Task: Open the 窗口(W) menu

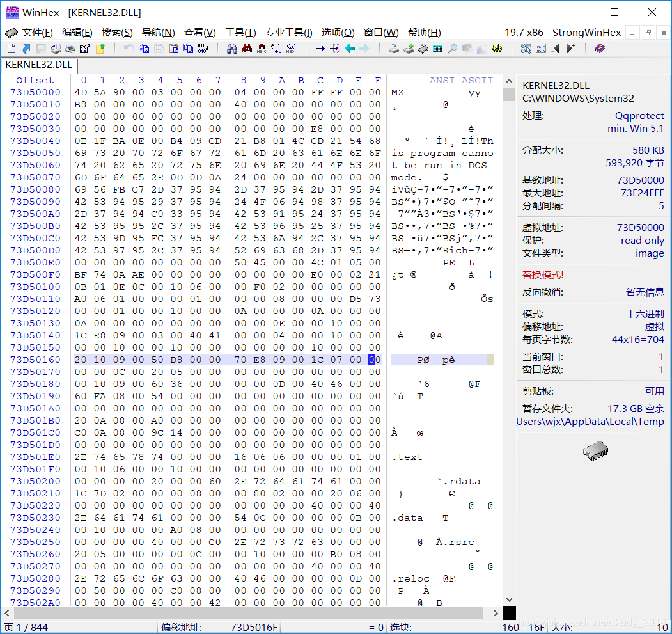Action: point(381,33)
